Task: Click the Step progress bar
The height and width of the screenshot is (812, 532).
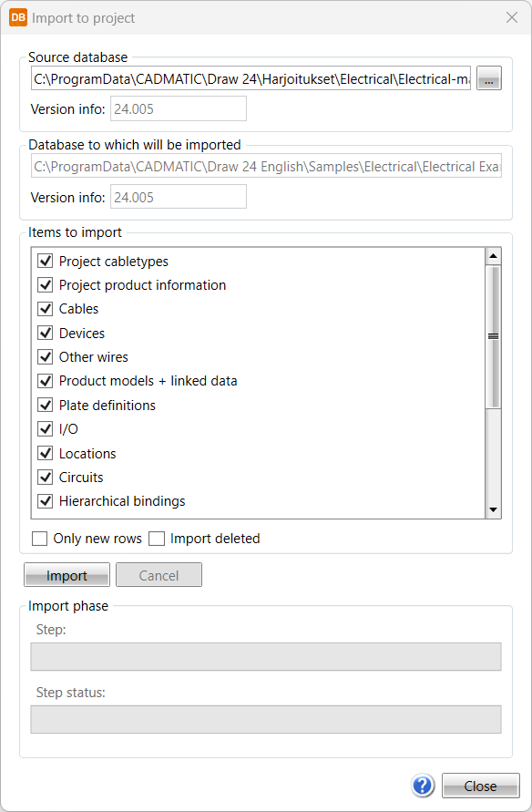Action: pos(266,657)
